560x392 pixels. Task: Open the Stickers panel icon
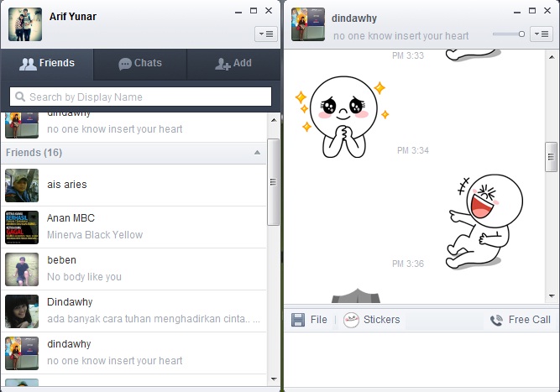(x=351, y=320)
